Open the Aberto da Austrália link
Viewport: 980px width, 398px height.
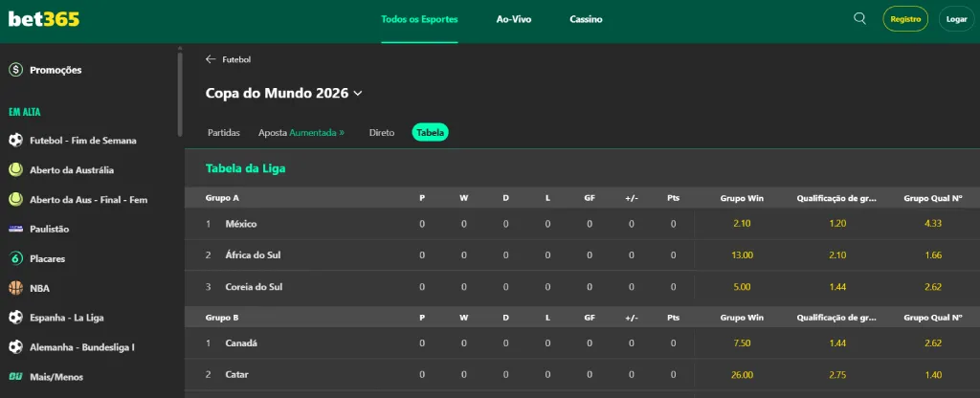click(72, 170)
